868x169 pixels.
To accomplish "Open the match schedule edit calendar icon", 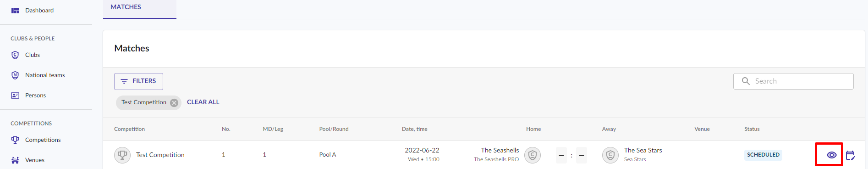I will 851,155.
